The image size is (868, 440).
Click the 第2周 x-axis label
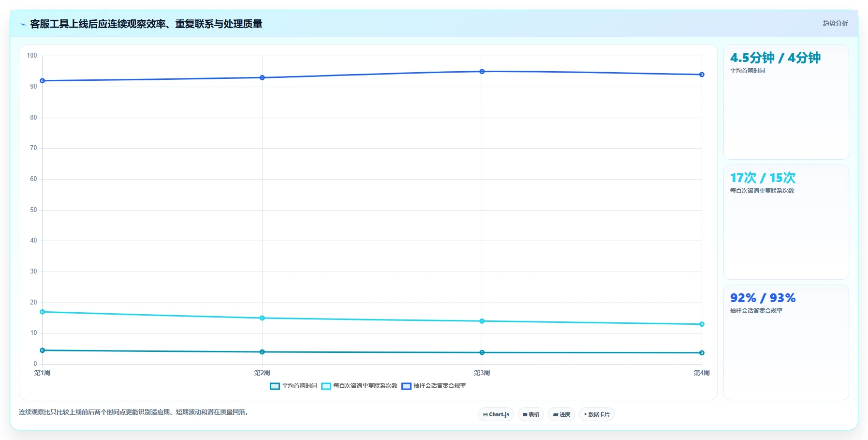[x=262, y=373]
